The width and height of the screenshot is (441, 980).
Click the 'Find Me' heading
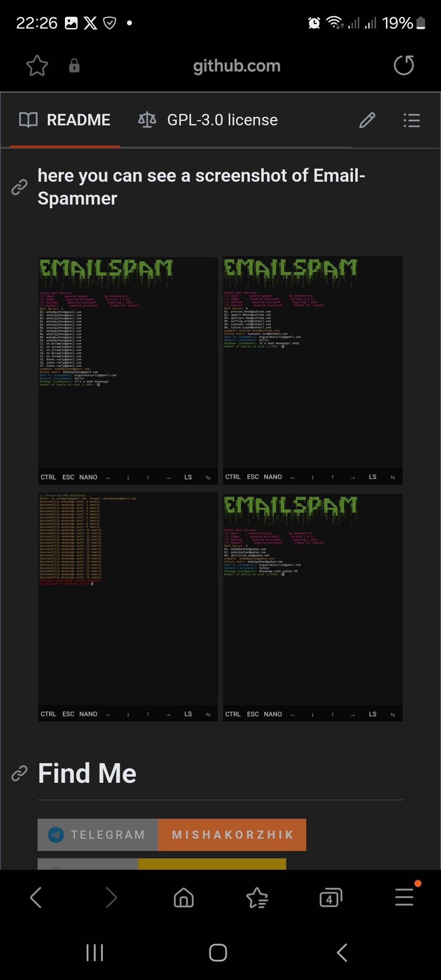coord(87,773)
